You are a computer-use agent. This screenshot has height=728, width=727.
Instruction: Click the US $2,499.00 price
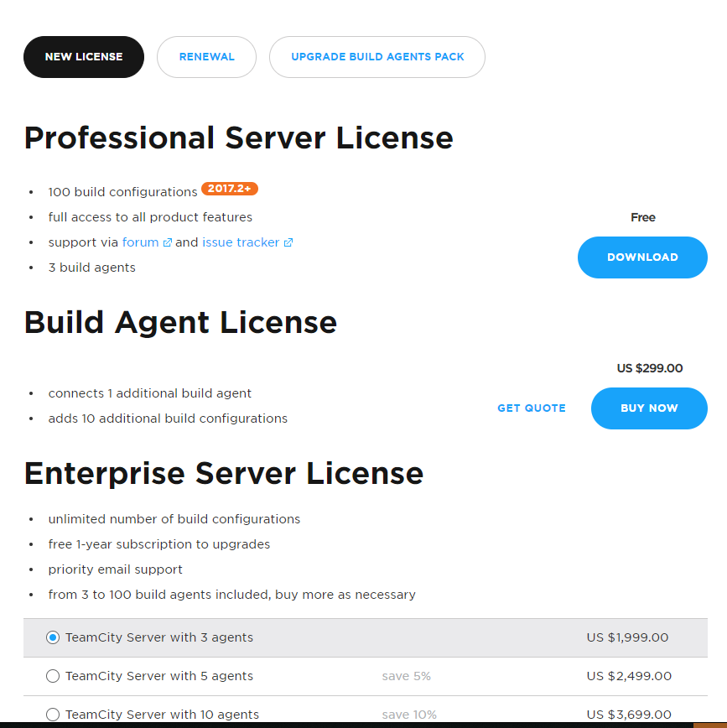pyautogui.click(x=629, y=676)
